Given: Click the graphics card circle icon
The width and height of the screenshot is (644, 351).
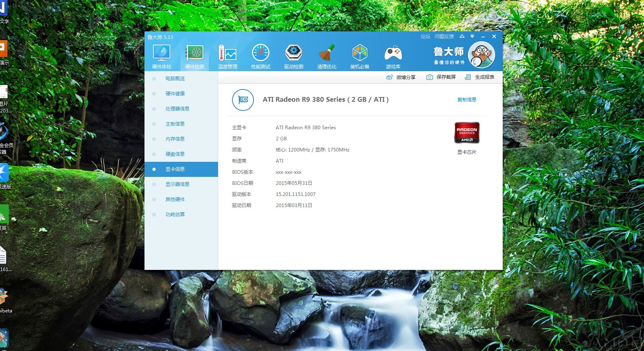Looking at the screenshot, I should (x=243, y=100).
